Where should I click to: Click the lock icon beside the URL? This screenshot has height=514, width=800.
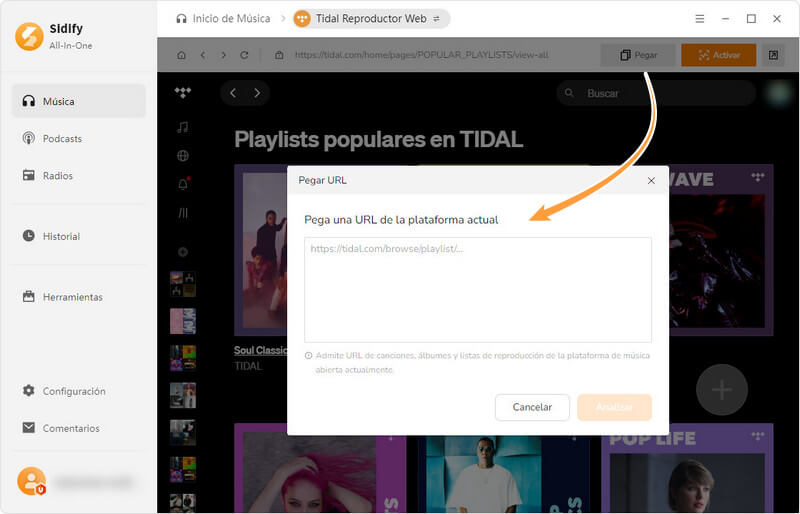click(x=279, y=55)
